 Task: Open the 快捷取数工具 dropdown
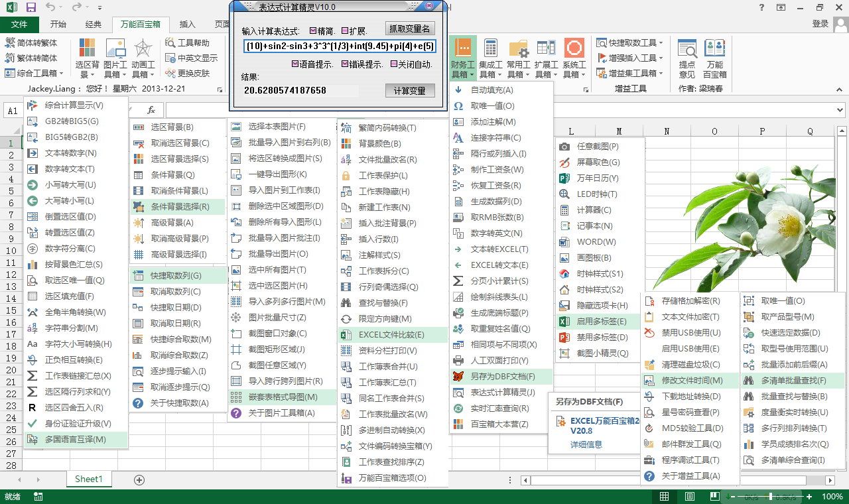click(x=629, y=42)
